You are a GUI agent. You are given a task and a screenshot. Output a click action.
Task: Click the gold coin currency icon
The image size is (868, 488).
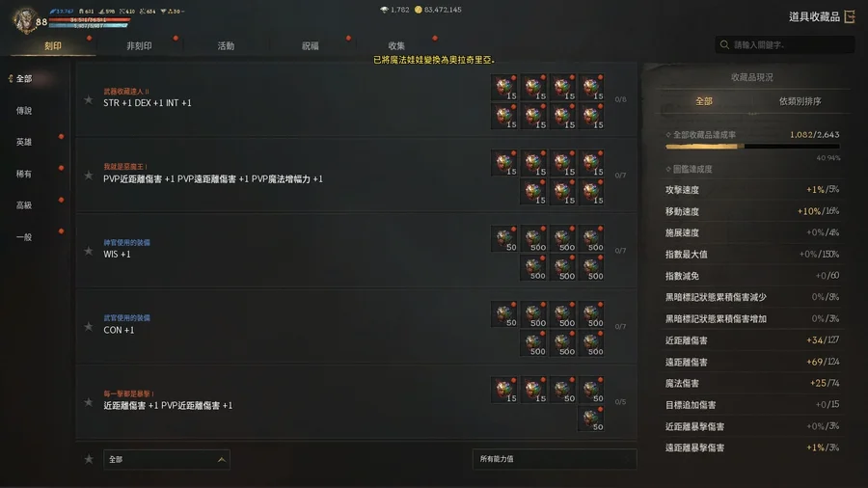click(419, 10)
